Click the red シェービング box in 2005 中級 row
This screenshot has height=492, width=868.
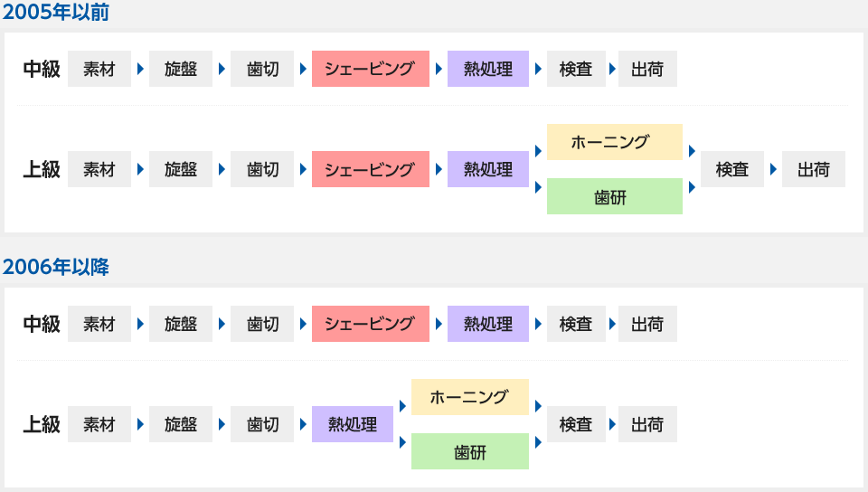point(371,69)
